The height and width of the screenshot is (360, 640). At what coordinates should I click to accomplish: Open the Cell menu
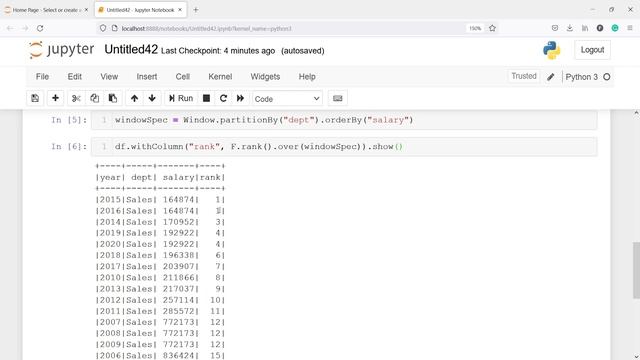[x=183, y=77]
